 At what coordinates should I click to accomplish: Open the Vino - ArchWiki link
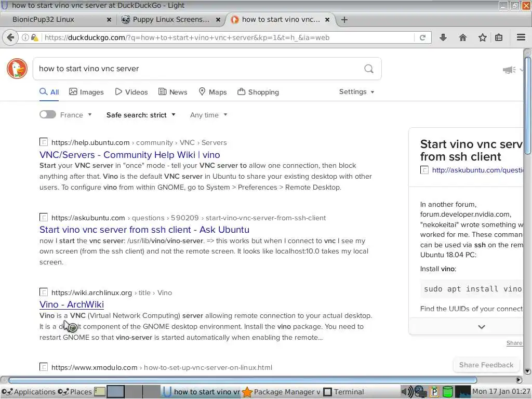coord(72,304)
